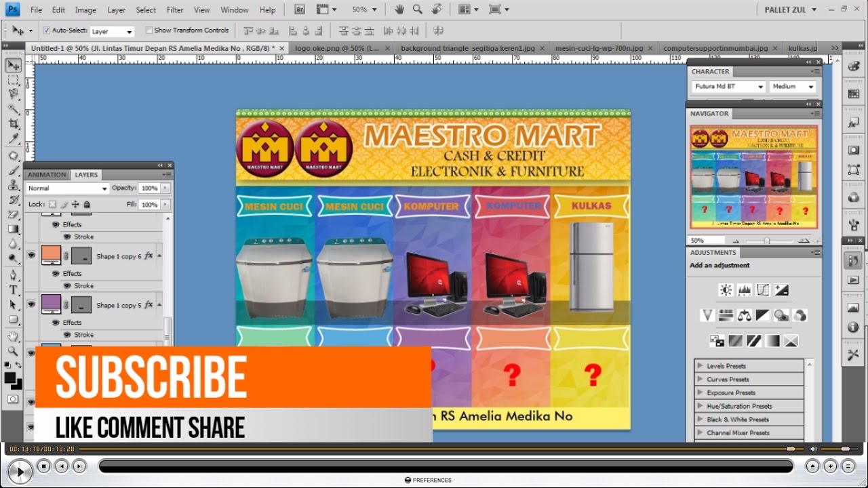Open the blending mode Normal dropdown
Viewport: 868px width, 488px height.
click(x=67, y=188)
